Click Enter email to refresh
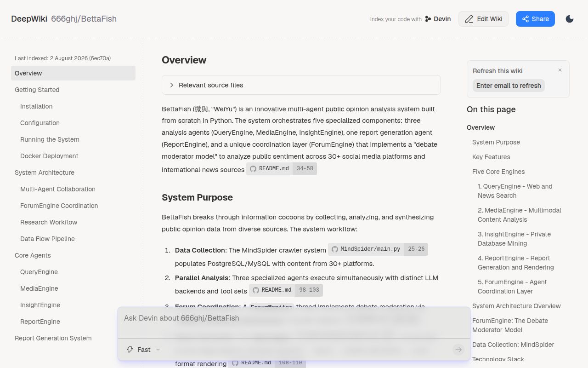Image resolution: width=588 pixels, height=368 pixels. coord(509,86)
